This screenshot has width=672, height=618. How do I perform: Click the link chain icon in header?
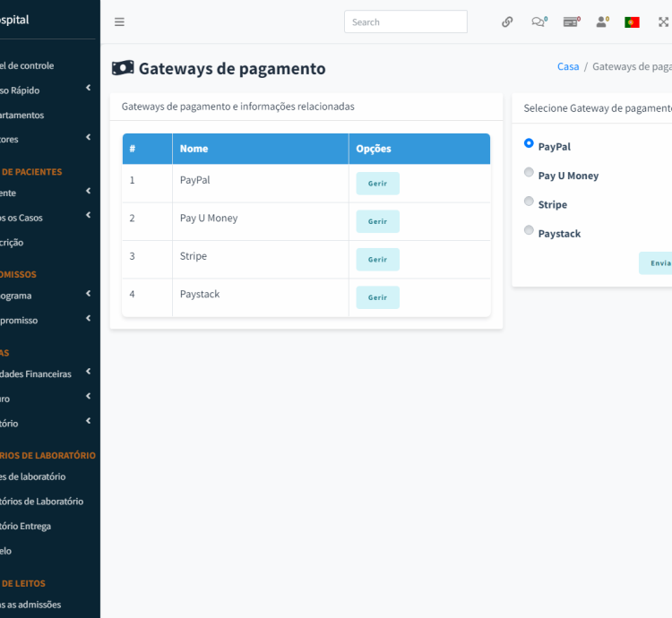pyautogui.click(x=507, y=22)
